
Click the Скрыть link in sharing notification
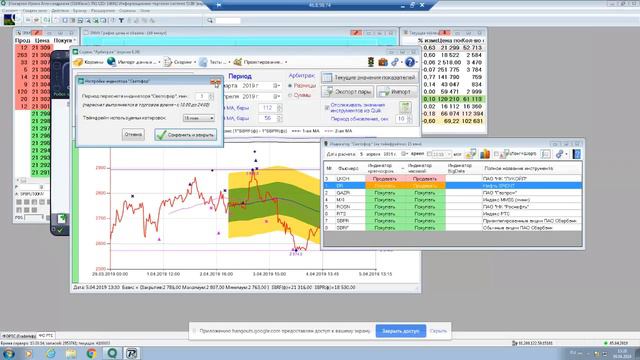(438, 331)
